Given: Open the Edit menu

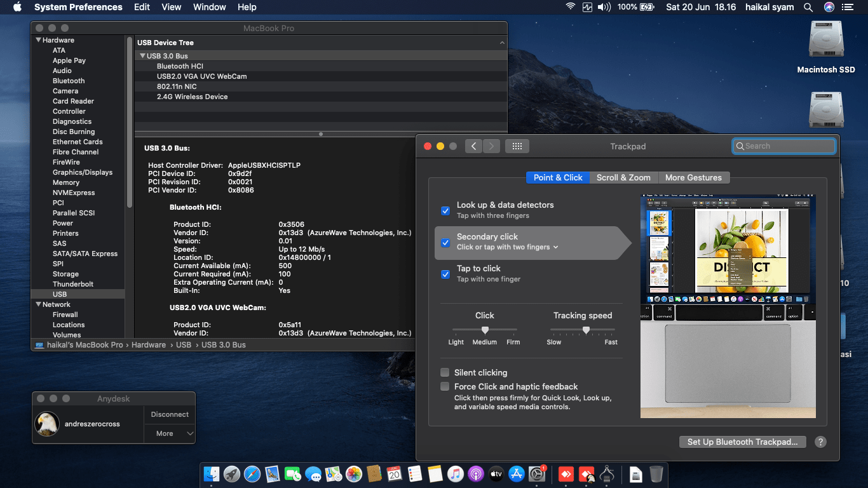Looking at the screenshot, I should tap(142, 7).
